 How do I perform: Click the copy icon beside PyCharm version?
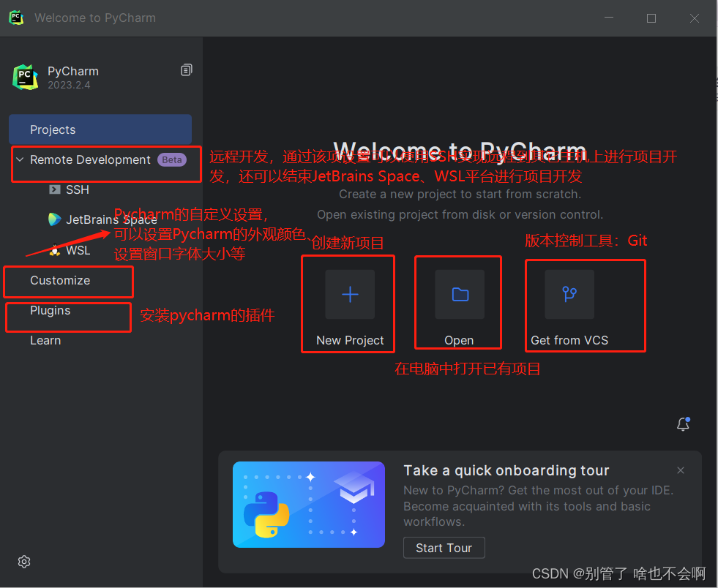pyautogui.click(x=187, y=70)
